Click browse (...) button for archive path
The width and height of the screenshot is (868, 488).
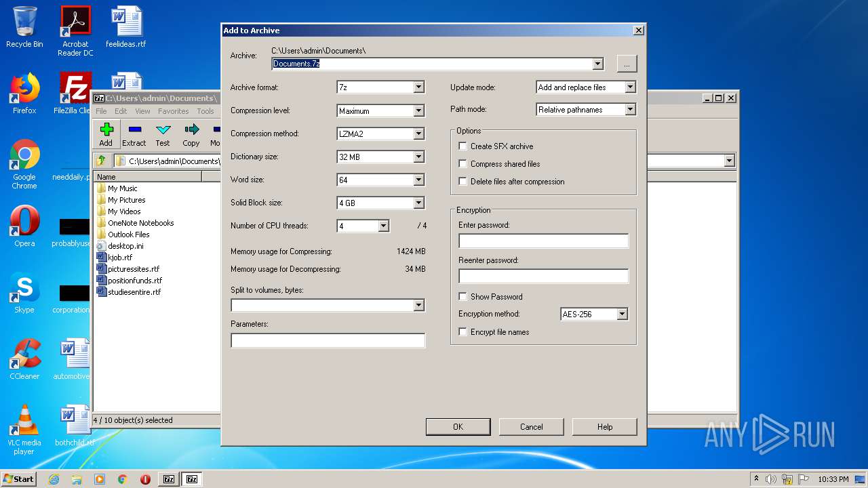627,64
